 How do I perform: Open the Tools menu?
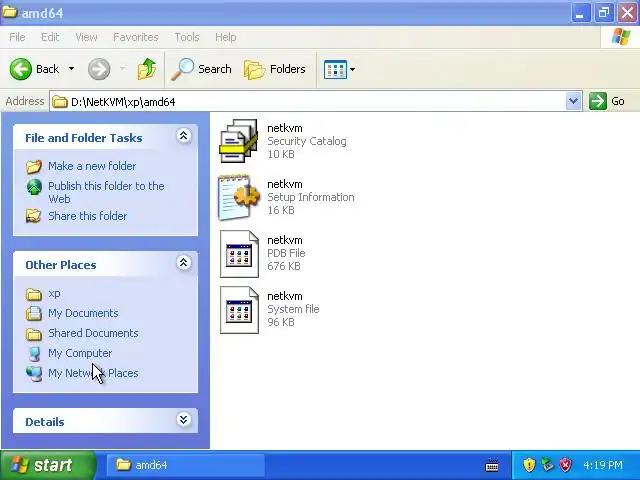point(187,37)
